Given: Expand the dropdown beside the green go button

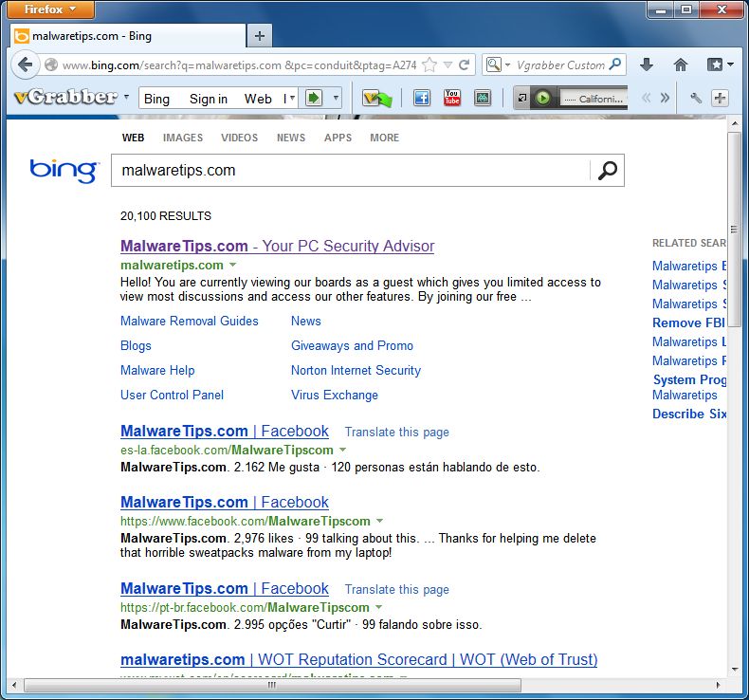Looking at the screenshot, I should (336, 99).
